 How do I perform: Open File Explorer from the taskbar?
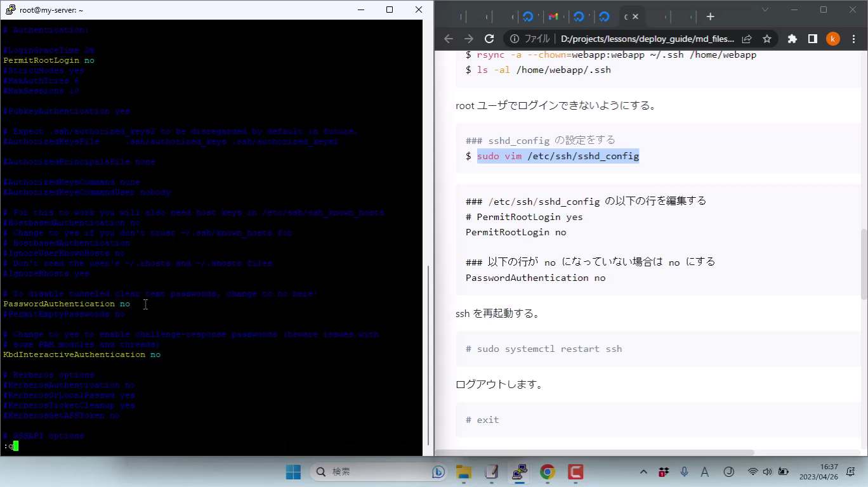pyautogui.click(x=464, y=472)
